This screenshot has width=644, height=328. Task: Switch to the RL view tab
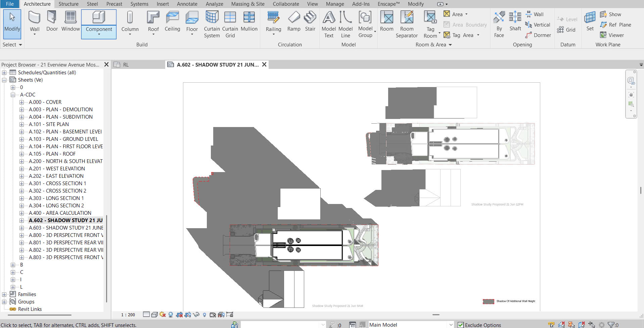pos(126,65)
